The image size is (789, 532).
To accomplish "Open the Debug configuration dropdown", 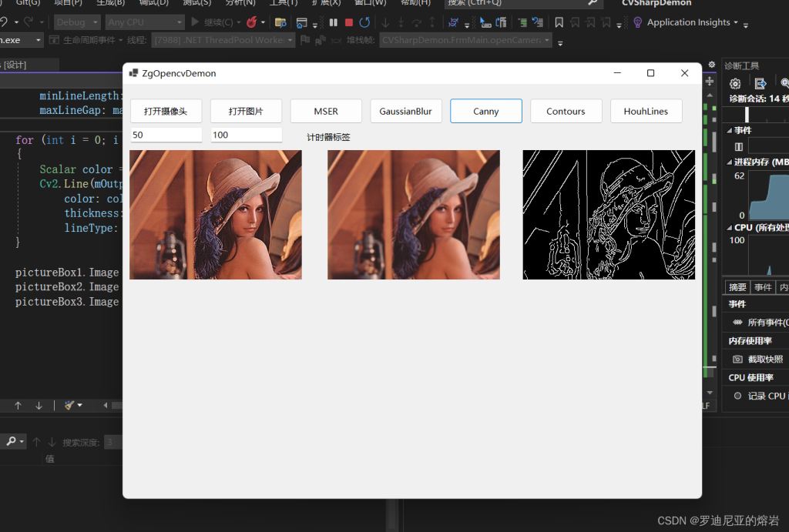I will point(76,22).
